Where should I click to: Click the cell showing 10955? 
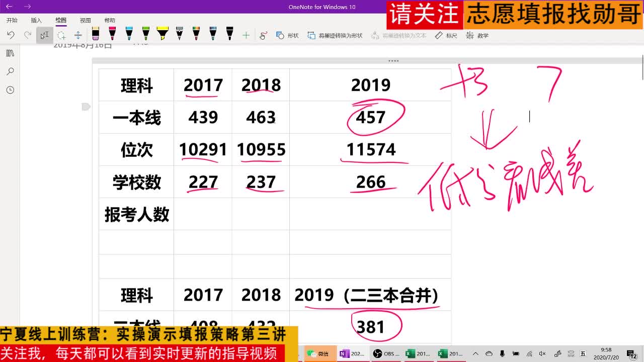point(261,150)
